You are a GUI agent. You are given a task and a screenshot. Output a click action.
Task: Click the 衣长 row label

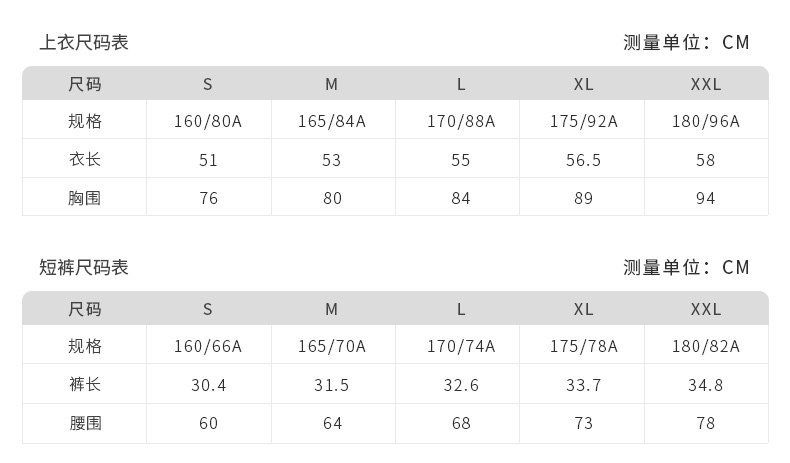pyautogui.click(x=85, y=160)
